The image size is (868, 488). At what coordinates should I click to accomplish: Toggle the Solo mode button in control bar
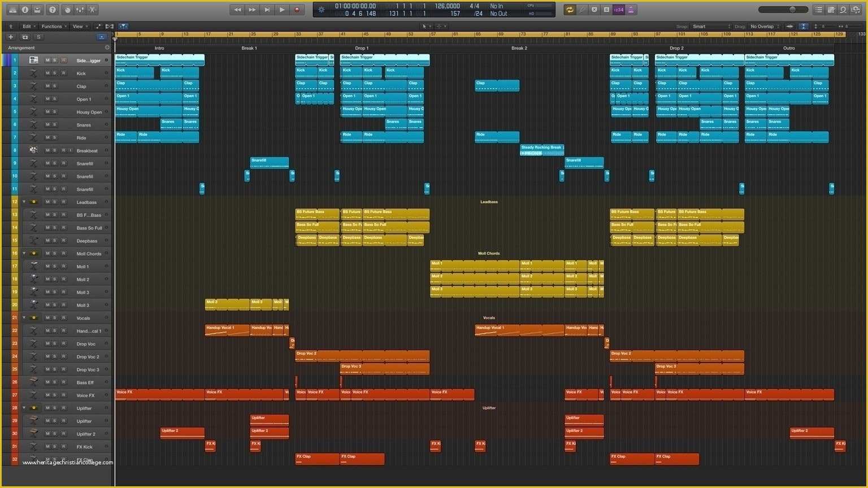(x=606, y=10)
